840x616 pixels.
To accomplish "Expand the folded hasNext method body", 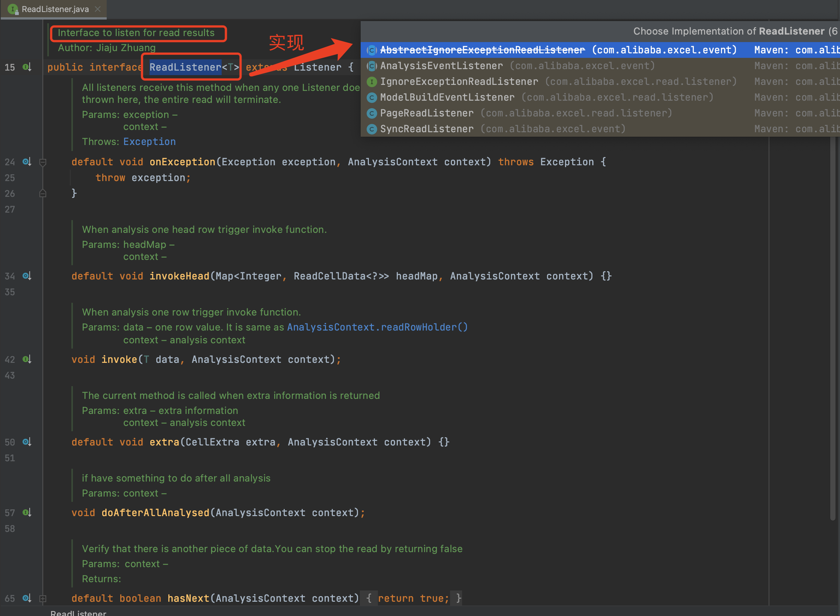I will pos(43,598).
